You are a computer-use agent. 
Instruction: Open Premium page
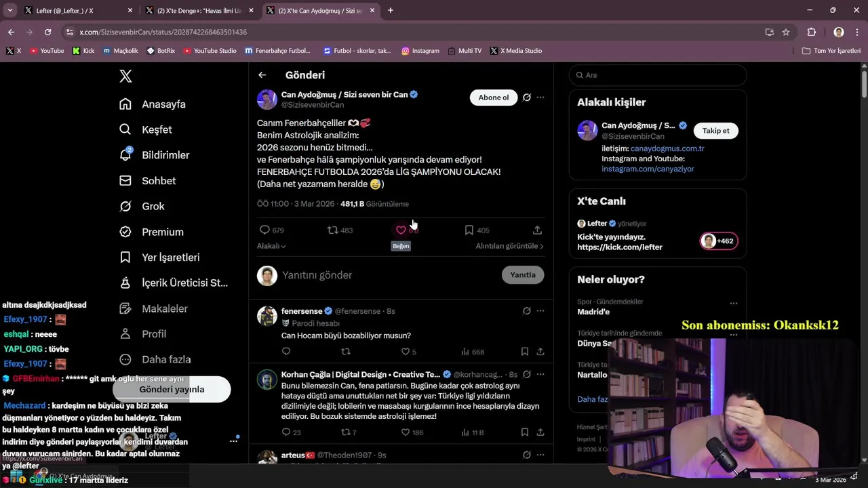click(152, 232)
